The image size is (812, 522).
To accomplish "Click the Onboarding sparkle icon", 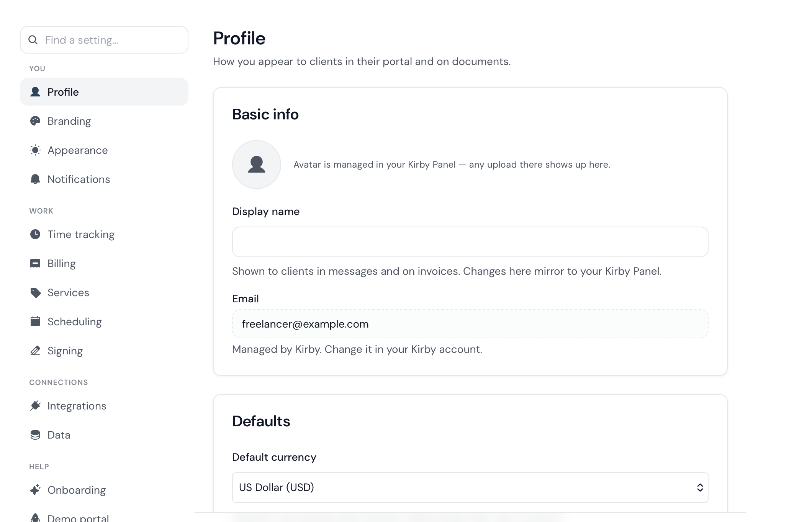I will pyautogui.click(x=35, y=490).
